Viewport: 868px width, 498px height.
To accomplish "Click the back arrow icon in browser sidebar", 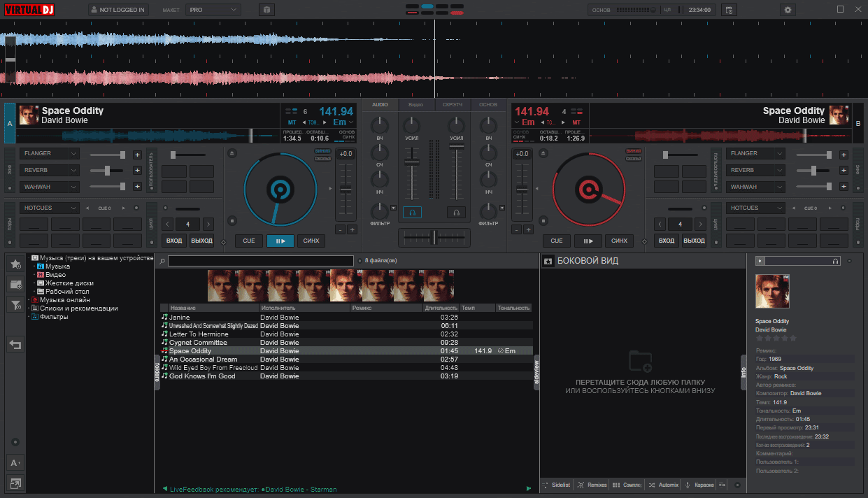I will coord(15,344).
